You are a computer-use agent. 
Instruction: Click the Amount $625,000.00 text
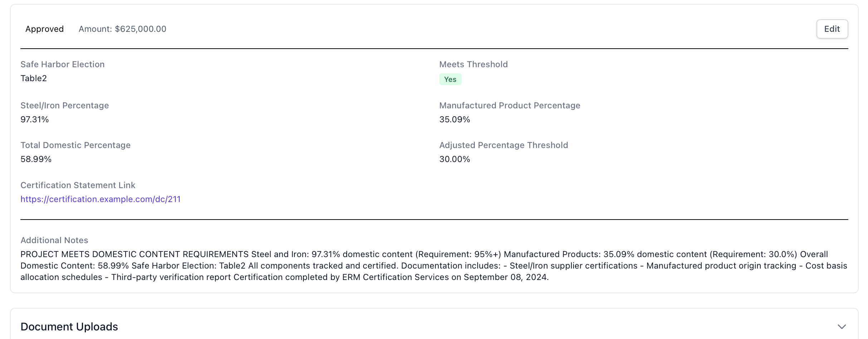coord(122,29)
